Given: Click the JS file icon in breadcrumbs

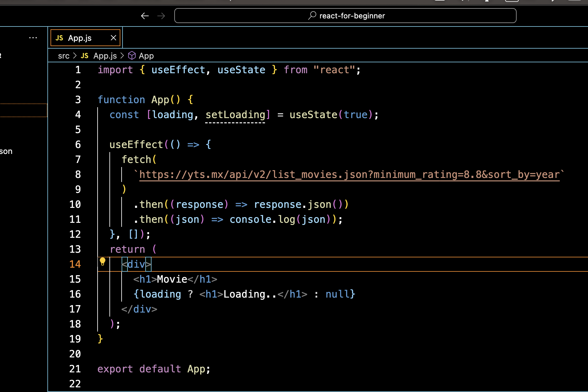Looking at the screenshot, I should click(84, 56).
